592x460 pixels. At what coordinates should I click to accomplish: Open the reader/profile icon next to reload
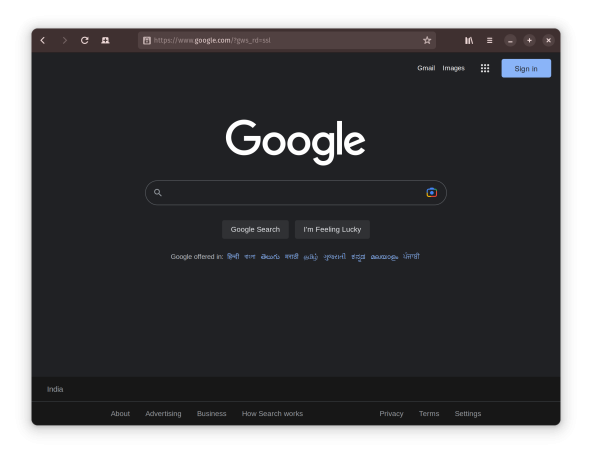pyautogui.click(x=105, y=40)
